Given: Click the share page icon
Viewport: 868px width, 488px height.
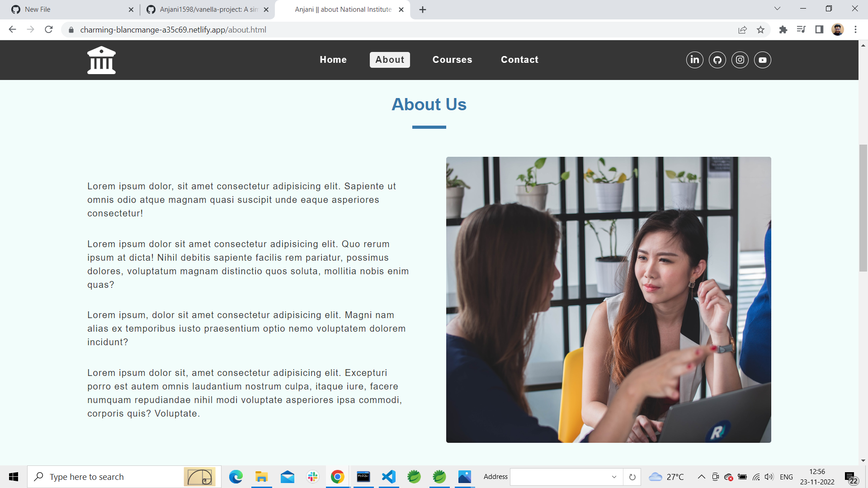Looking at the screenshot, I should [742, 30].
